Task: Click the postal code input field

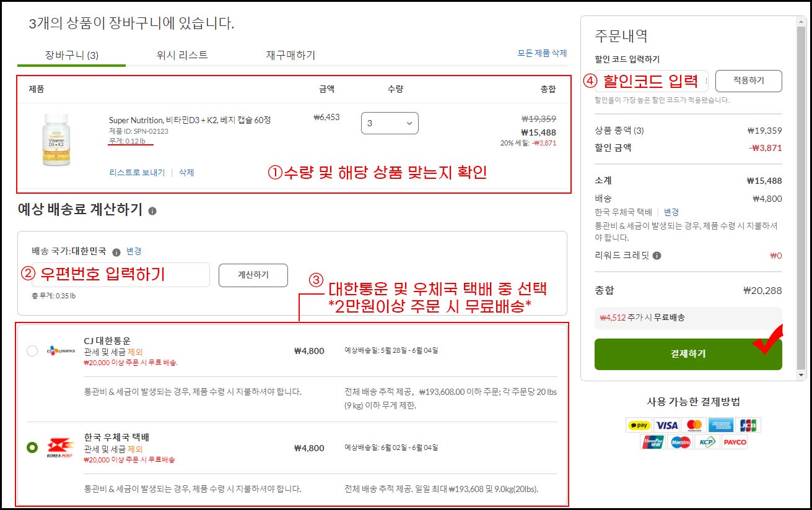Action: tap(121, 275)
